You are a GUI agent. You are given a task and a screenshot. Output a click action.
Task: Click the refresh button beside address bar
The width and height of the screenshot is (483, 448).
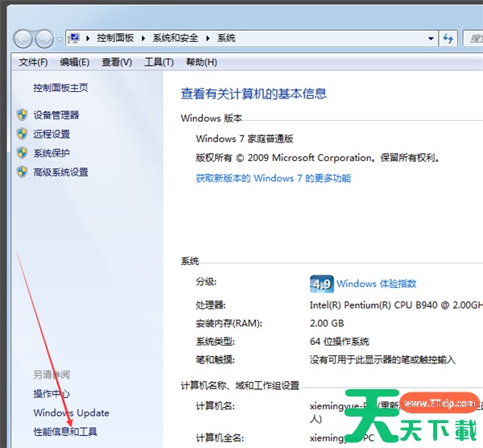pos(448,38)
